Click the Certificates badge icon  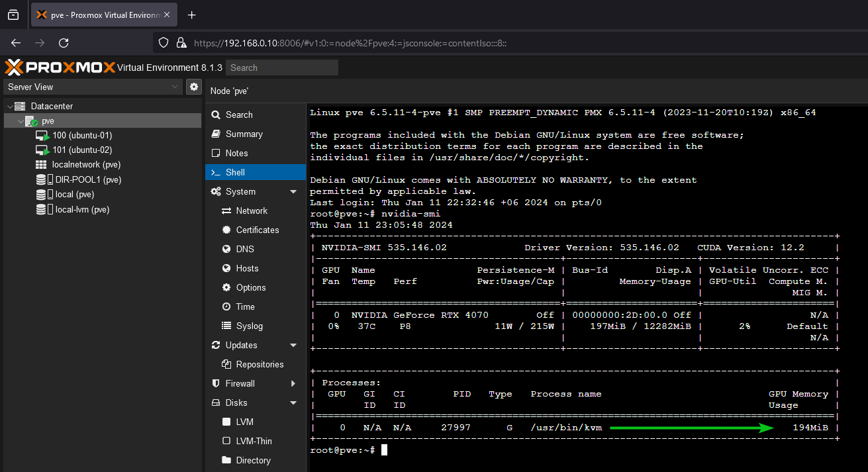226,230
